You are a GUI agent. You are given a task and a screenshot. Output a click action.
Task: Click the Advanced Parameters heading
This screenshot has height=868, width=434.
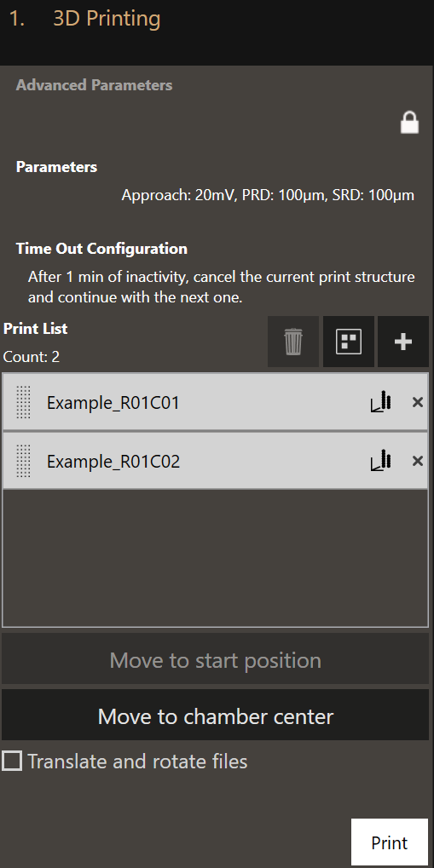pyautogui.click(x=95, y=85)
